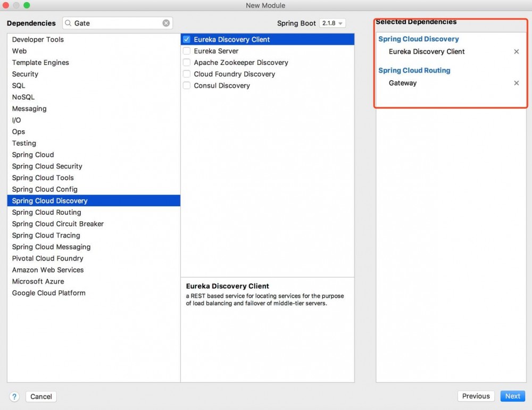
Task: Click Spring Cloud Discovery selected group heading
Action: click(418, 39)
